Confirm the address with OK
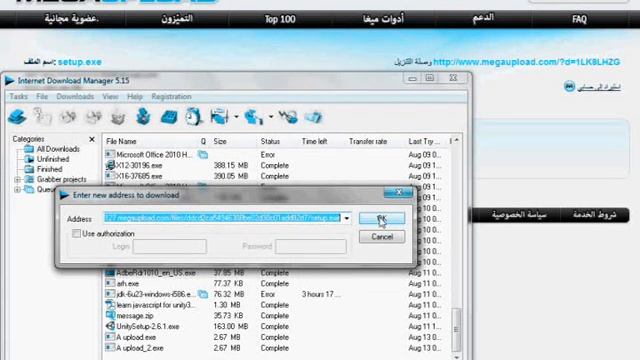Viewport: 640px width, 360px height. [x=382, y=218]
